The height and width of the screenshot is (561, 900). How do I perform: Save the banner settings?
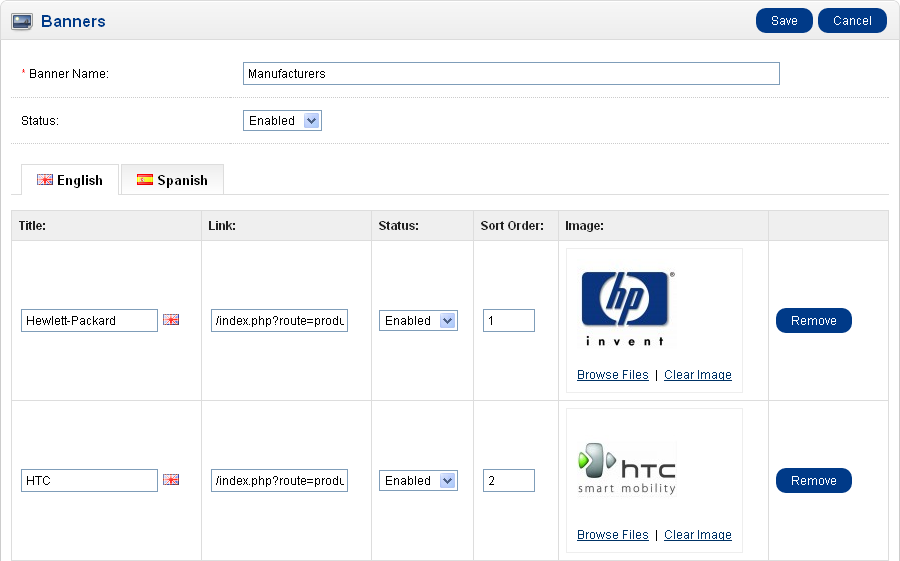(784, 21)
